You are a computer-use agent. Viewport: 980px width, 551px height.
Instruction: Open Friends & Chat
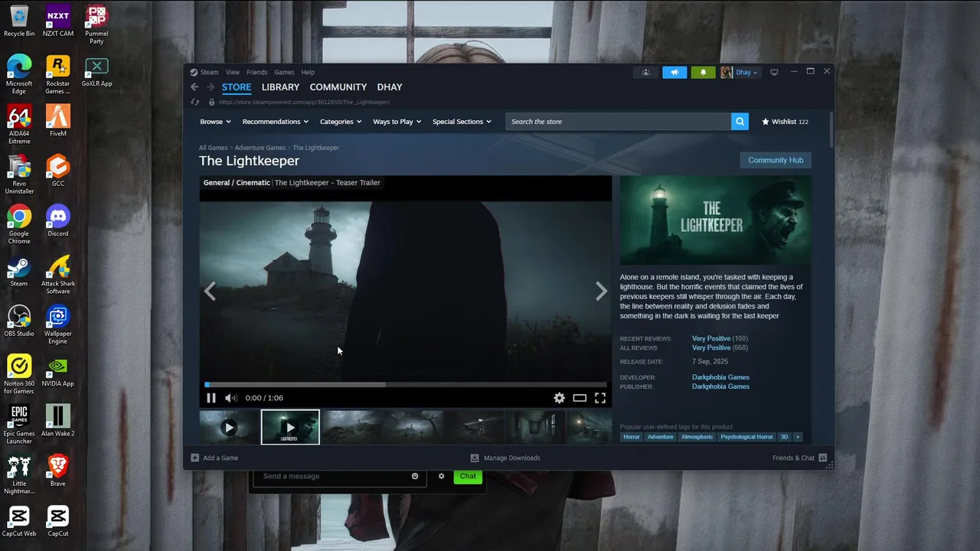point(799,458)
